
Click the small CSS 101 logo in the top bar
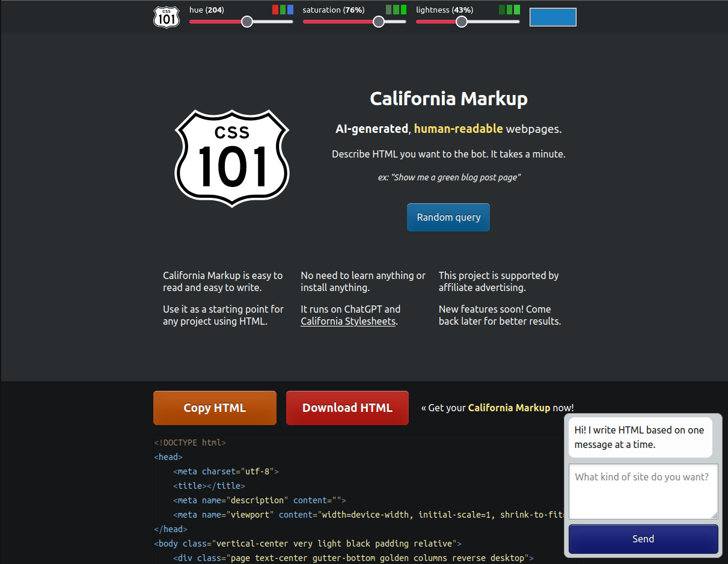pyautogui.click(x=167, y=17)
